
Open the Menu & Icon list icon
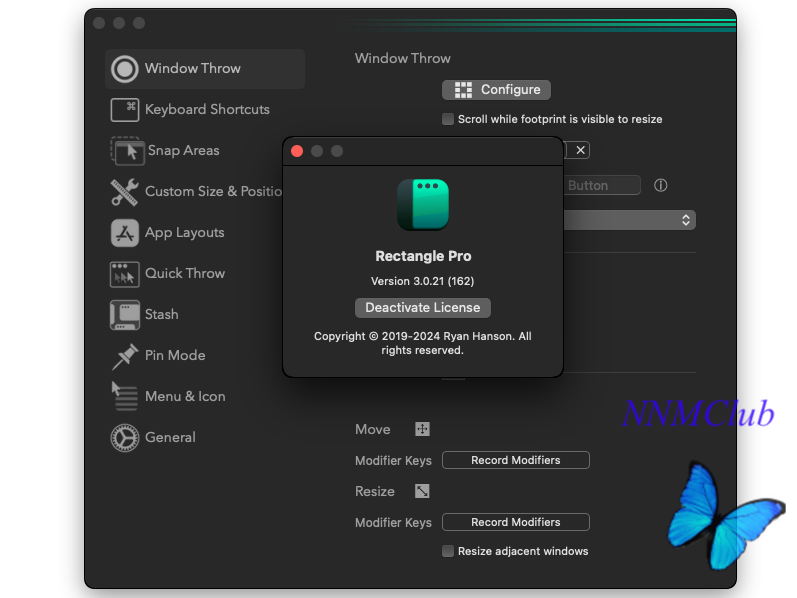pyautogui.click(x=125, y=397)
